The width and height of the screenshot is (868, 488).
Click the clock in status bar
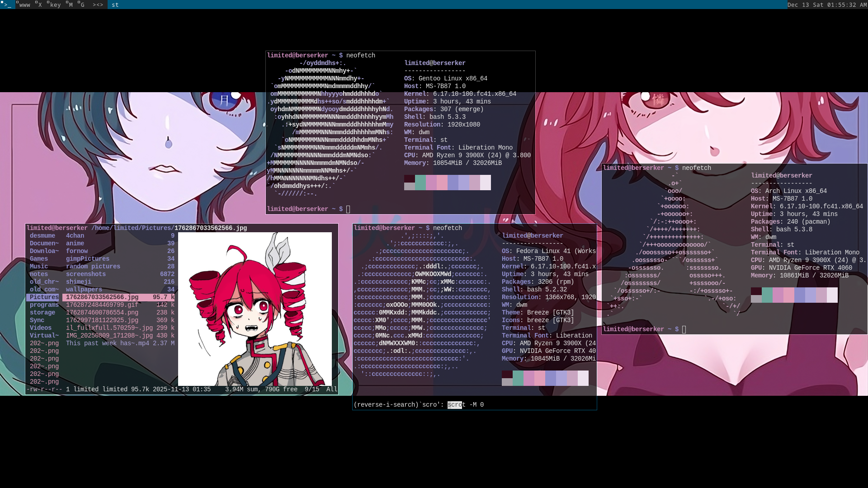827,5
